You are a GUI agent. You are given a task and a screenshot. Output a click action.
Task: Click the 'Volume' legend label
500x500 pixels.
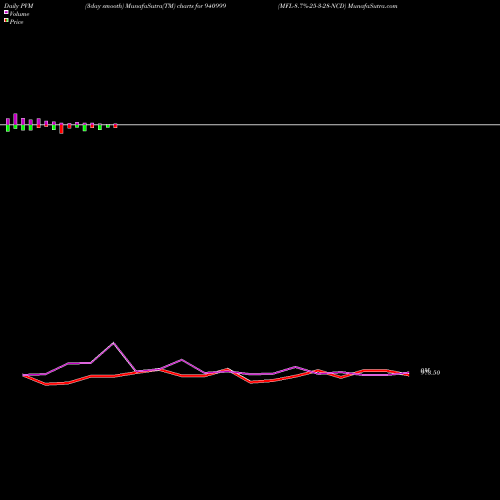[x=19, y=14]
